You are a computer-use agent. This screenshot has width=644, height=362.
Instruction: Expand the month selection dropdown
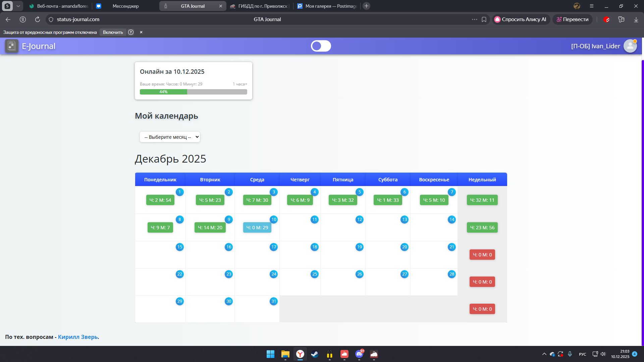click(x=170, y=137)
